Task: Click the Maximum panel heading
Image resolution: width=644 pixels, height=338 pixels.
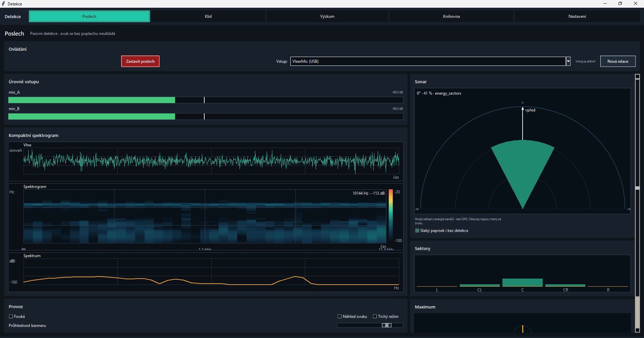Action: pyautogui.click(x=425, y=307)
